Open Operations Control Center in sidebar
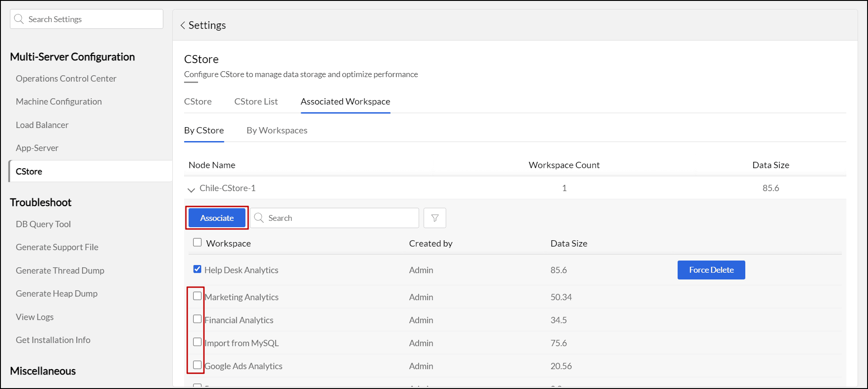 coord(66,78)
